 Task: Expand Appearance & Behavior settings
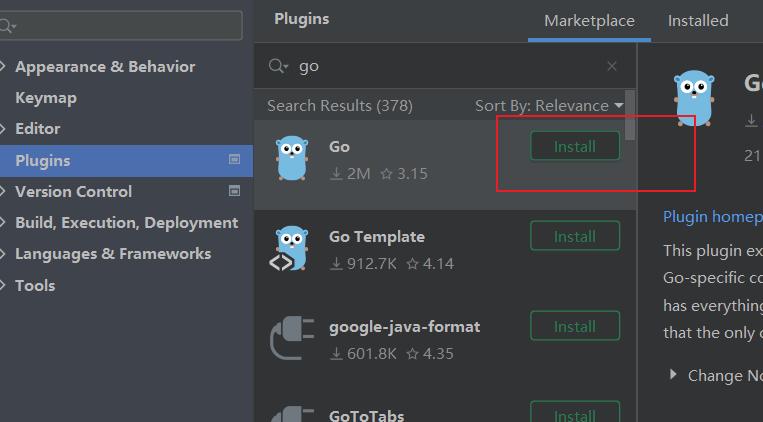point(5,67)
